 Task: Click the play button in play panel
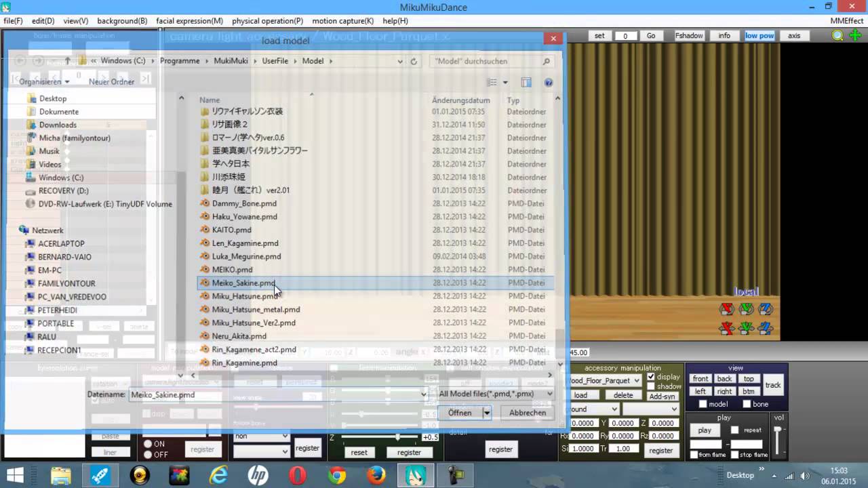705,430
